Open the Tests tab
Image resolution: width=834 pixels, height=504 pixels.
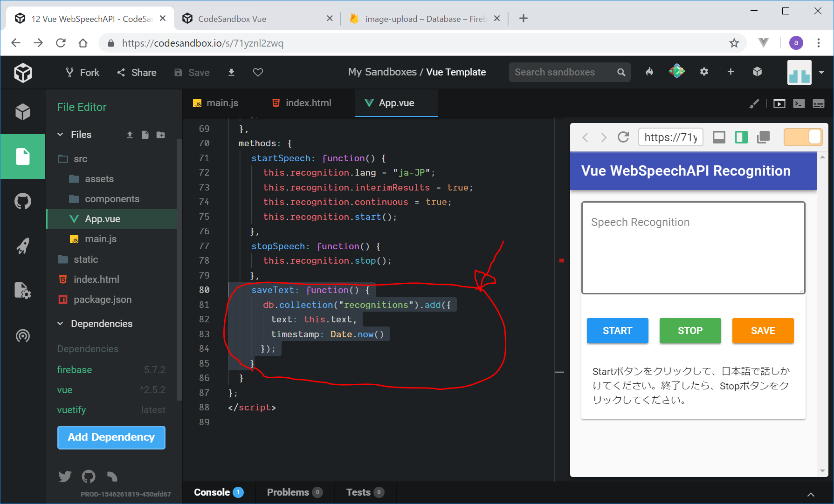pyautogui.click(x=365, y=492)
